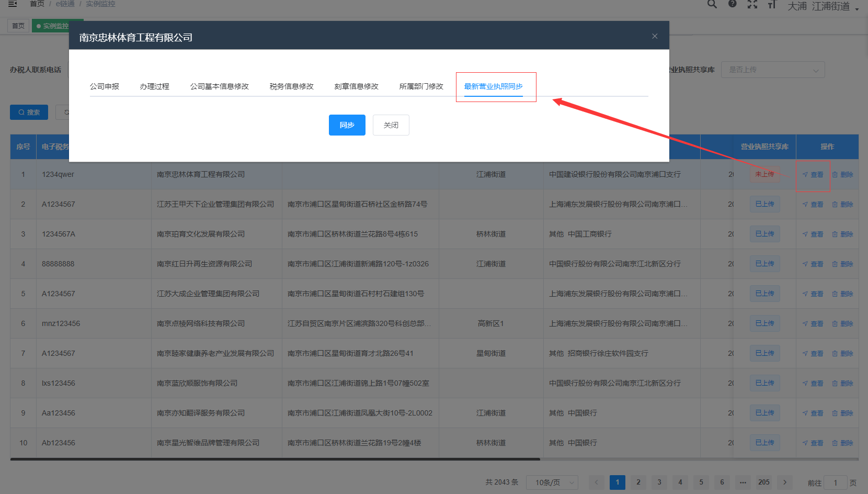Screen dimensions: 868x494
Task: Click the next page arrow
Action: click(x=785, y=482)
